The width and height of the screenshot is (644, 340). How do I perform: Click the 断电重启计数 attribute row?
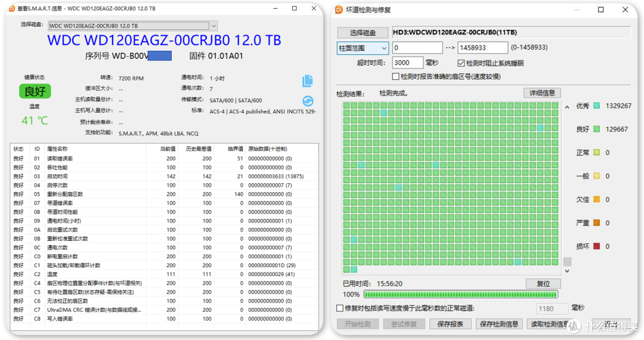coord(164,256)
